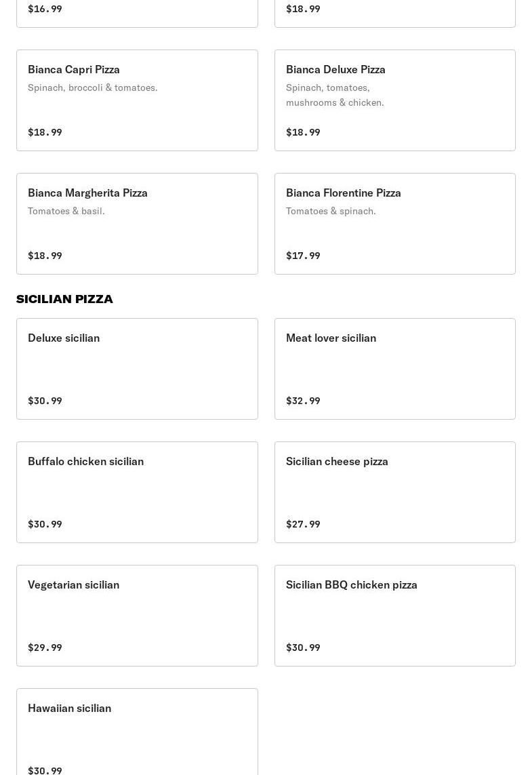The height and width of the screenshot is (775, 532).
Task: Choose Buffalo chicken sicilian
Action: (137, 492)
